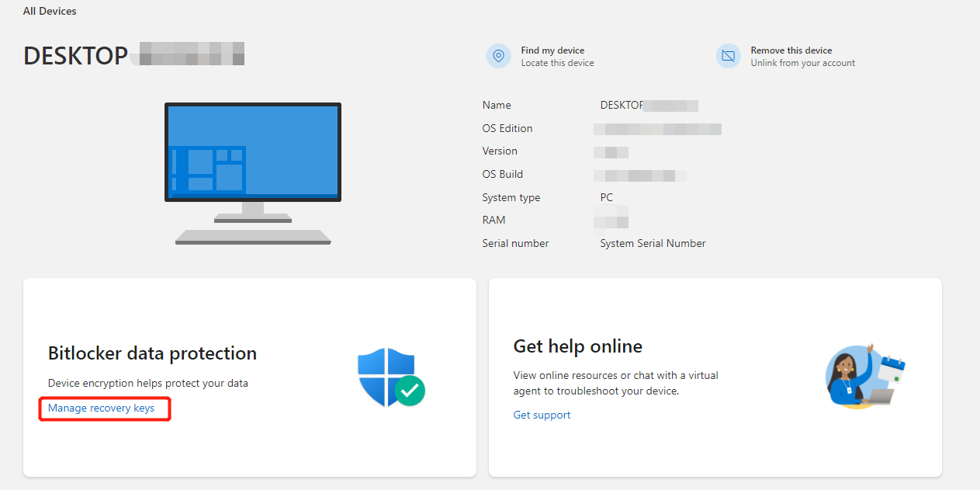Click the desktop monitor illustration
Viewport: 980px width, 490px height.
click(252, 151)
